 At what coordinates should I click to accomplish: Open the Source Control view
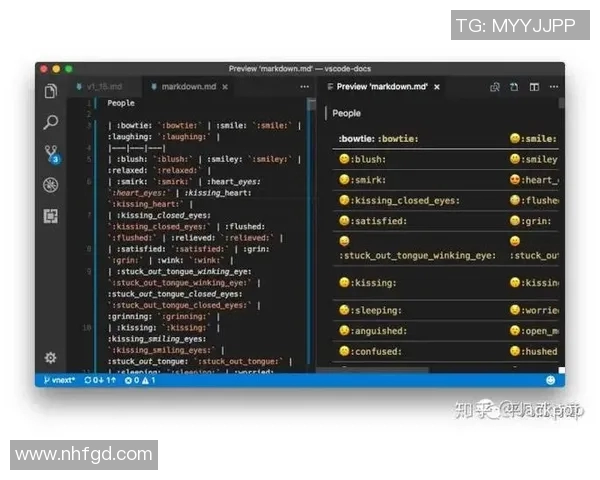(x=51, y=154)
